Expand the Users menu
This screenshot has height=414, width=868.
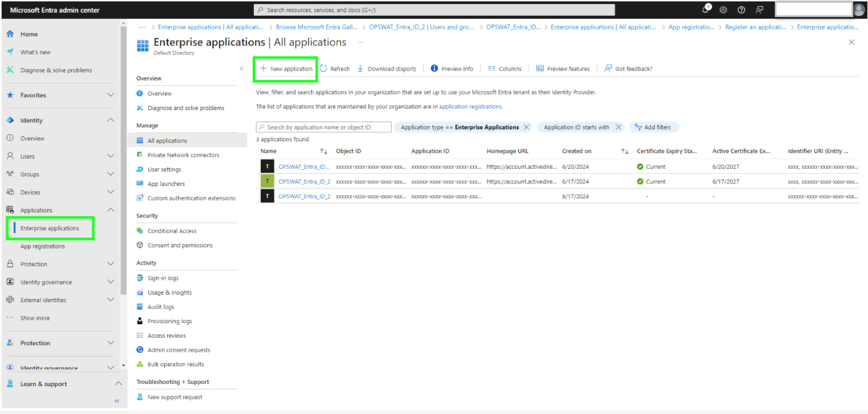111,156
